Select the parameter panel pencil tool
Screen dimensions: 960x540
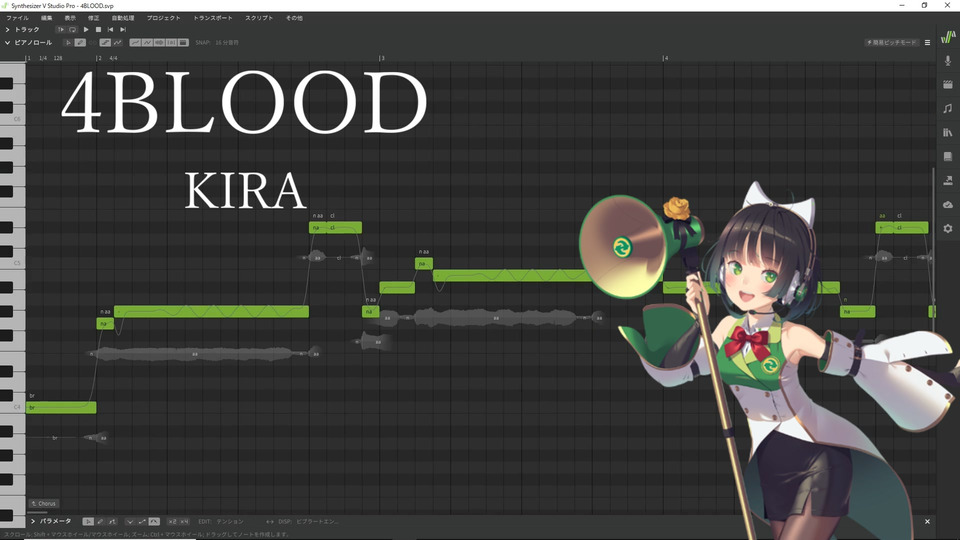pyautogui.click(x=100, y=522)
